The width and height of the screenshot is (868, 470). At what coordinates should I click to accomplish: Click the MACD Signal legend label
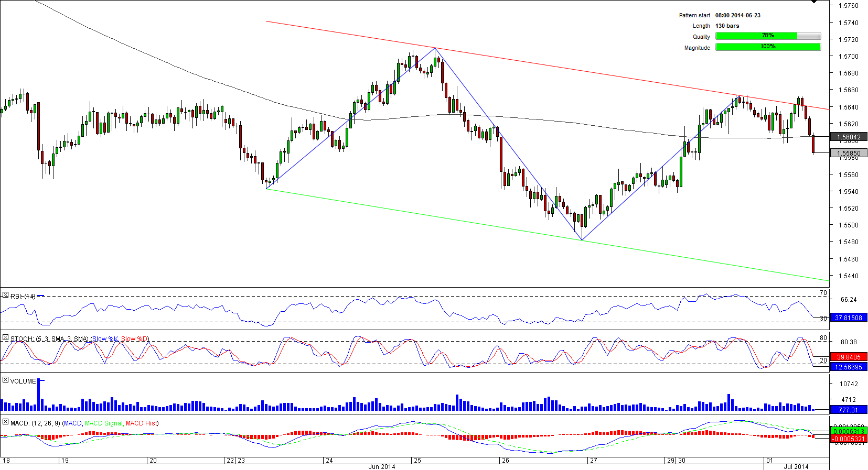pyautogui.click(x=103, y=423)
